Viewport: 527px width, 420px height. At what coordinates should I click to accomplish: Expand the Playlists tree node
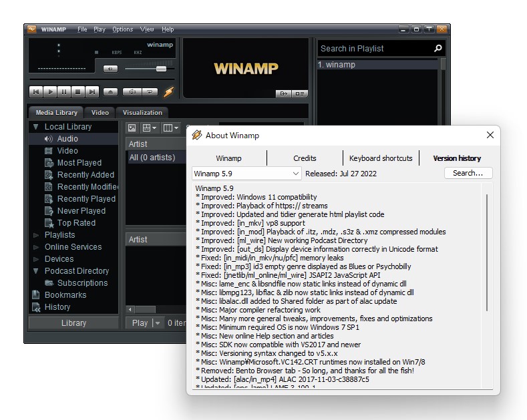point(35,235)
